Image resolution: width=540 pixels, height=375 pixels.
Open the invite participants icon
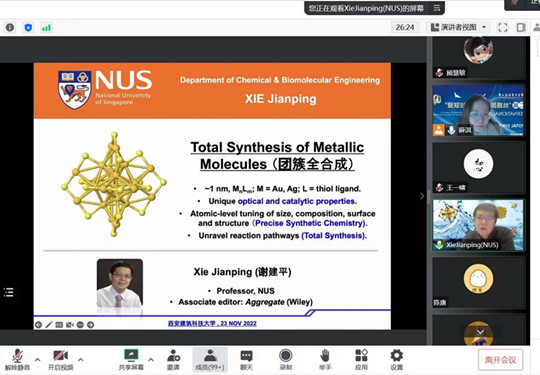(x=173, y=360)
